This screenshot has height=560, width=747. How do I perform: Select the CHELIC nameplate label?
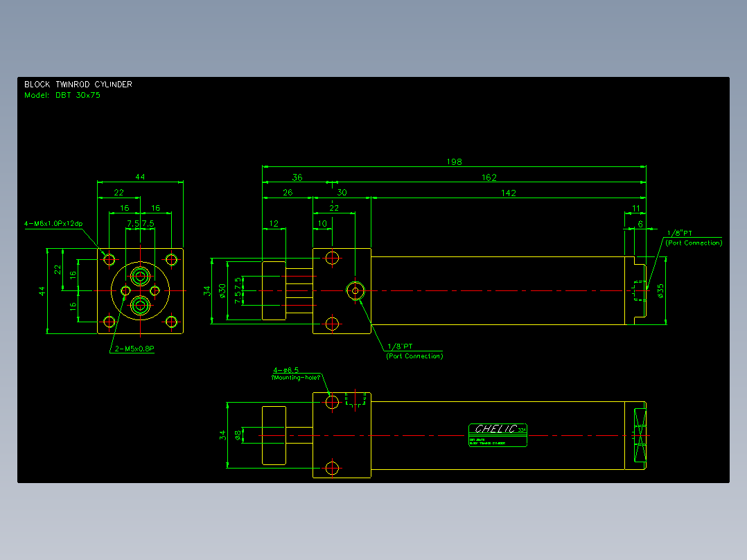498,435
